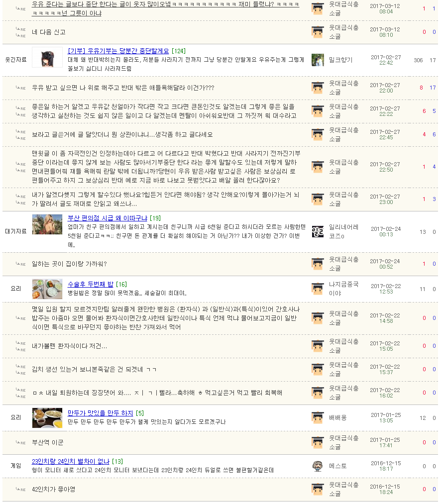Open the 만두가 맛있을 만두 하지 post
Image resolution: width=441 pixels, height=504 pixels.
(x=101, y=413)
